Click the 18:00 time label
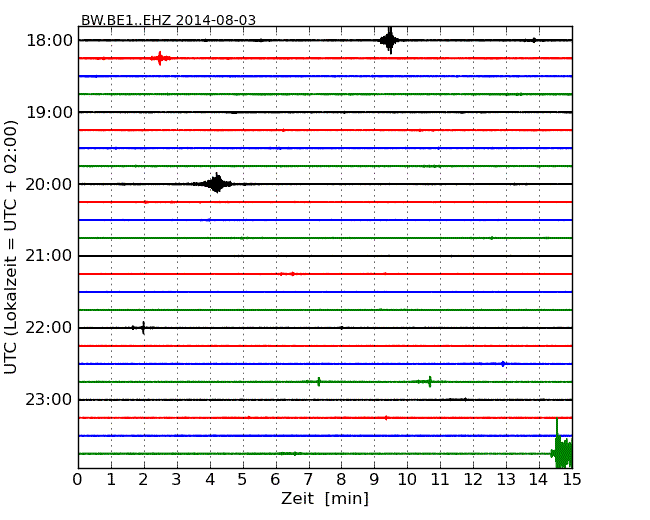650x520 pixels. pos(49,41)
